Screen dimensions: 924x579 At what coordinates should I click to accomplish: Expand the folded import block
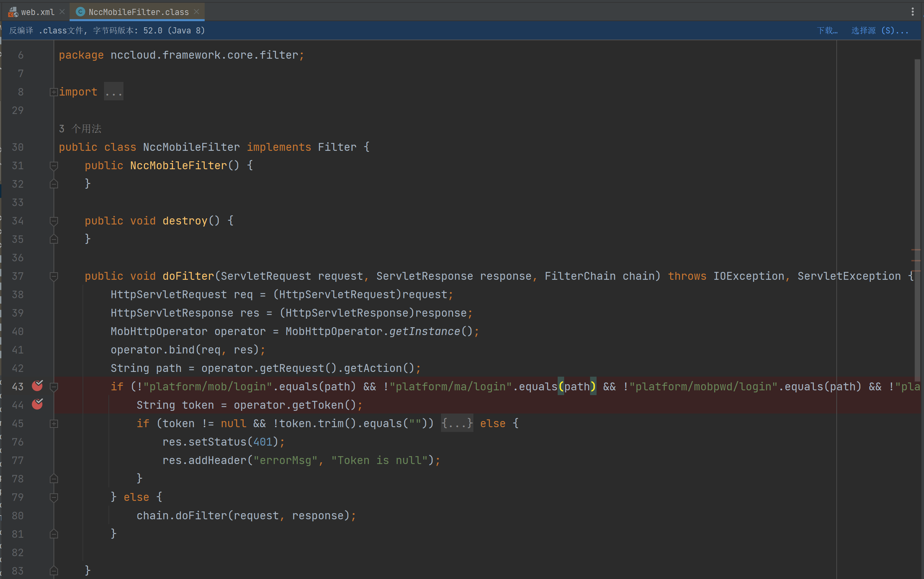[x=54, y=92]
